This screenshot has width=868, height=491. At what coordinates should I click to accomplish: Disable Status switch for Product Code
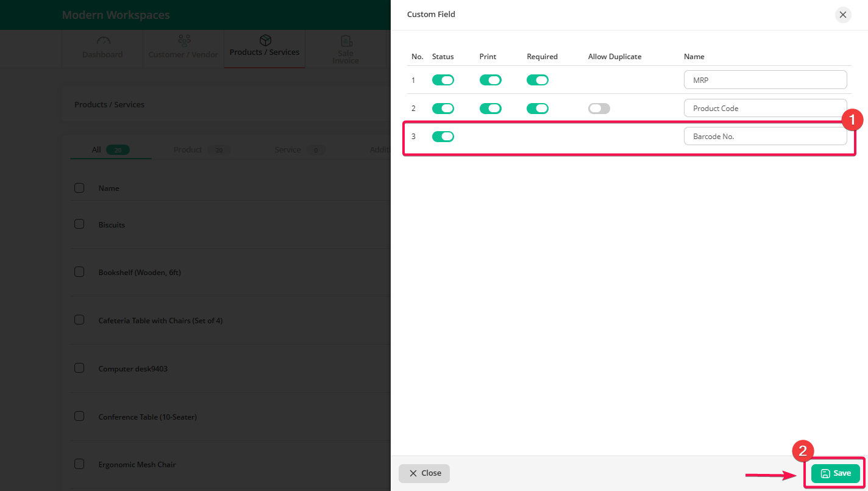(x=443, y=109)
